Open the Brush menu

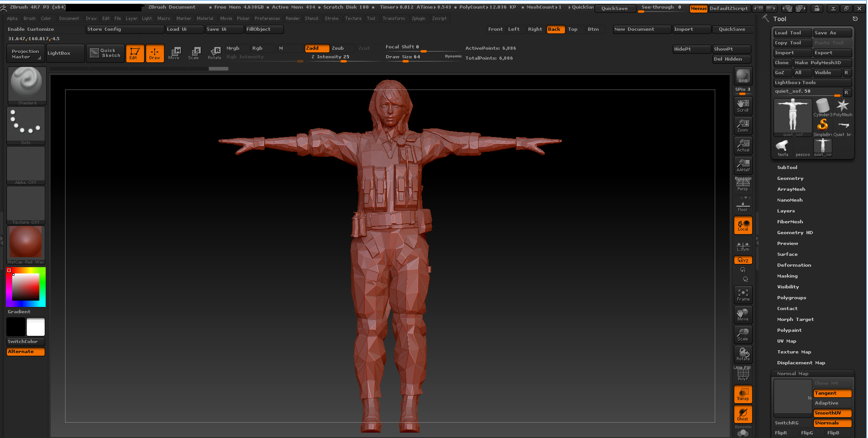coord(29,19)
